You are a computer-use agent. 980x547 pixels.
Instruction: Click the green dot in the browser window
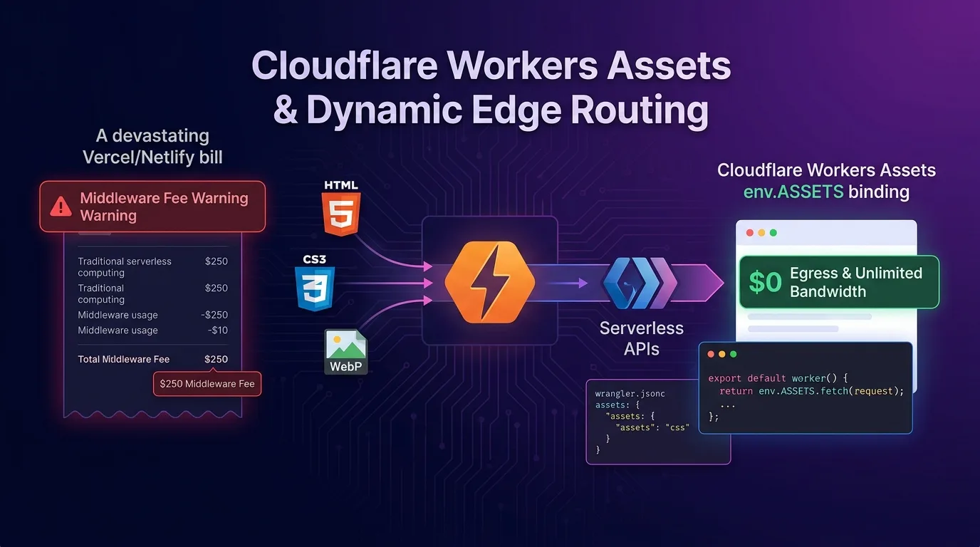773,233
